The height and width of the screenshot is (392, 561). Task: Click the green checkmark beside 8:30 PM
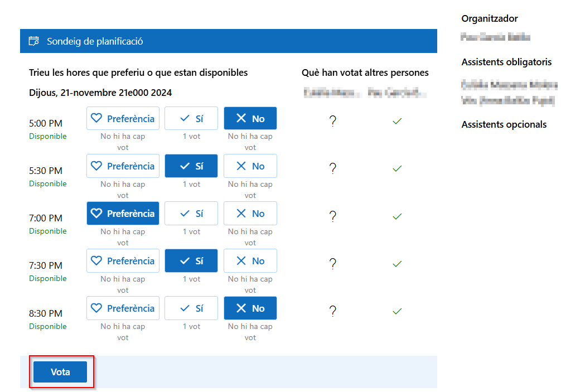pos(397,311)
